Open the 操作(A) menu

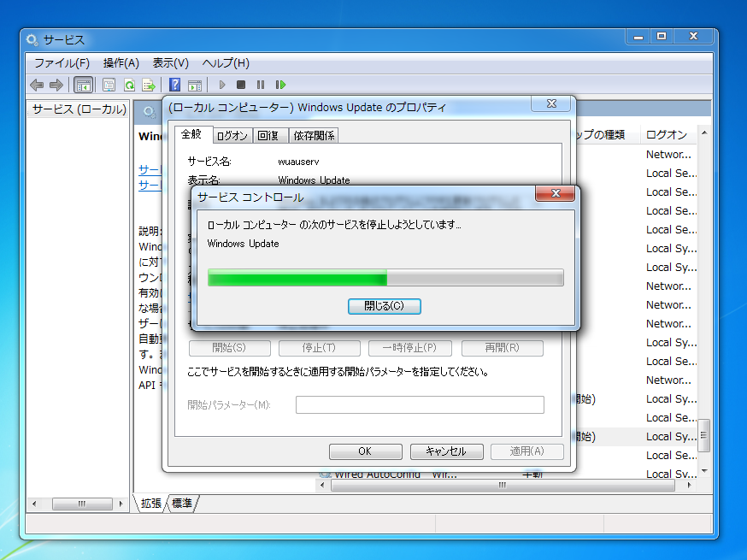121,63
